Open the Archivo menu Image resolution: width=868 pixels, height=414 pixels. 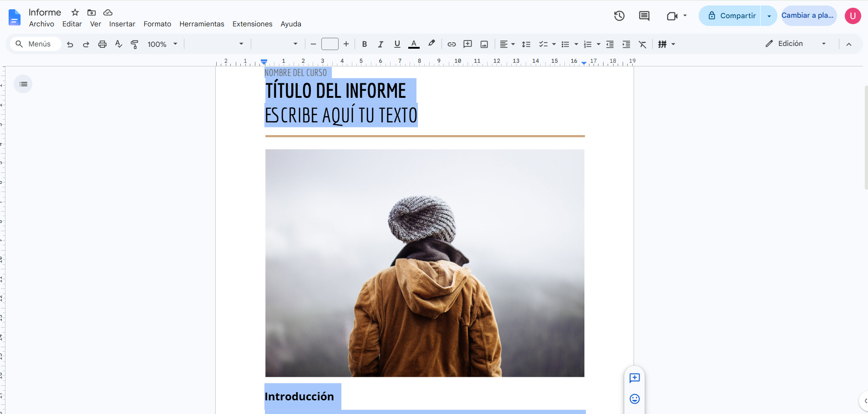click(x=41, y=24)
